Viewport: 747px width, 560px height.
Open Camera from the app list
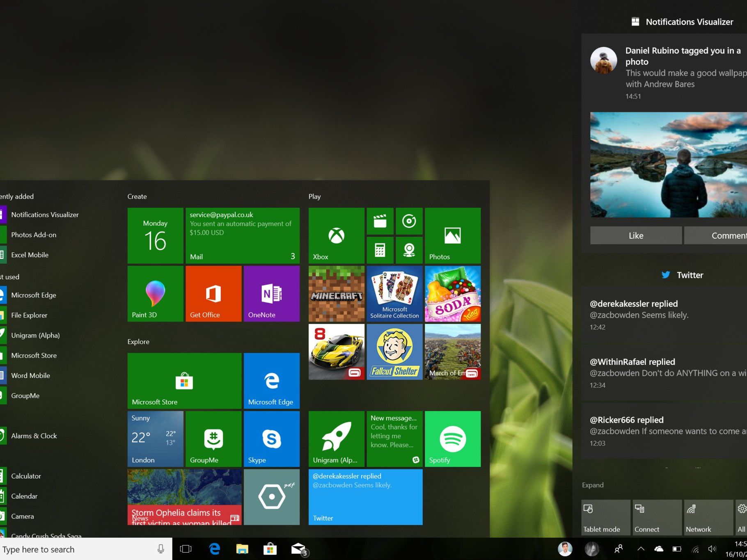point(22,516)
